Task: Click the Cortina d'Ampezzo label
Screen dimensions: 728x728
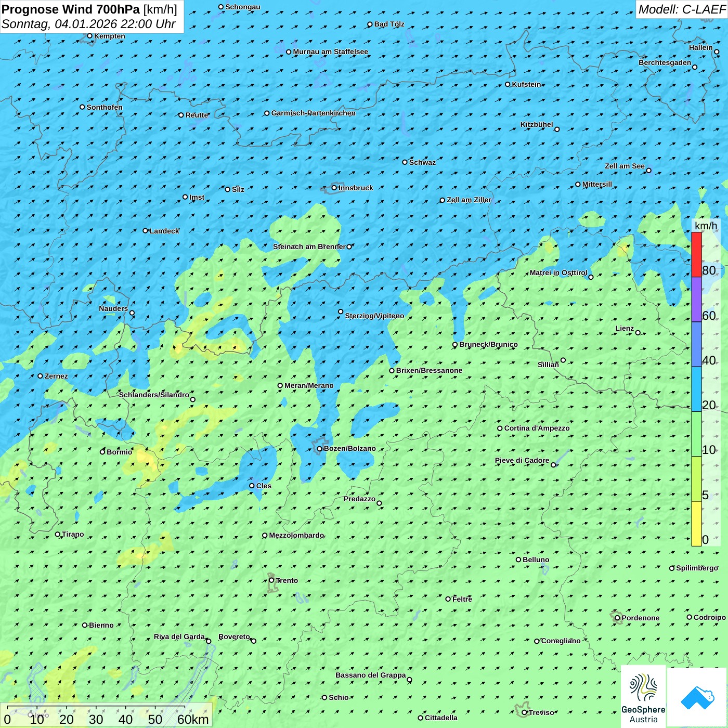Action: [537, 428]
